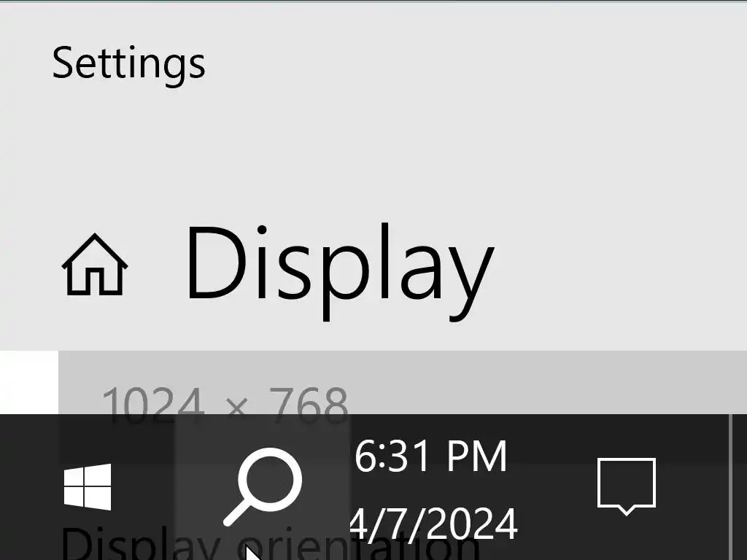The width and height of the screenshot is (747, 560).
Task: Click the Windows logo on taskbar
Action: point(88,486)
